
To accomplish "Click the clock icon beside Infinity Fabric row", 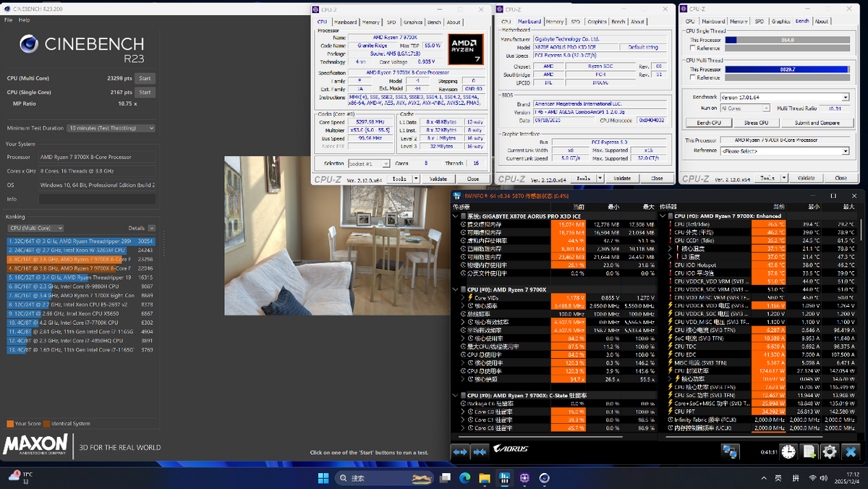I will click(670, 420).
